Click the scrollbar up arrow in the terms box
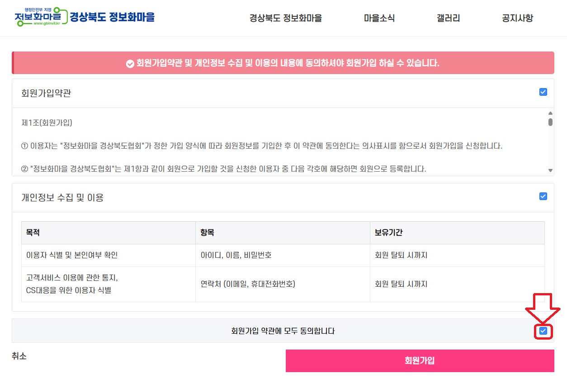This screenshot has width=567, height=392. [550, 113]
